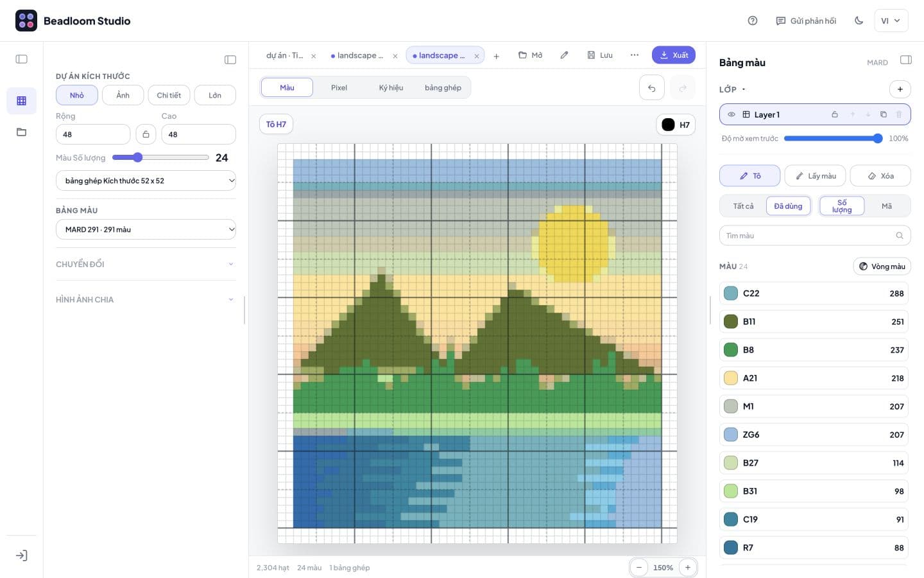Open the VI language dropdown
This screenshot has width=924, height=578.
(x=891, y=21)
